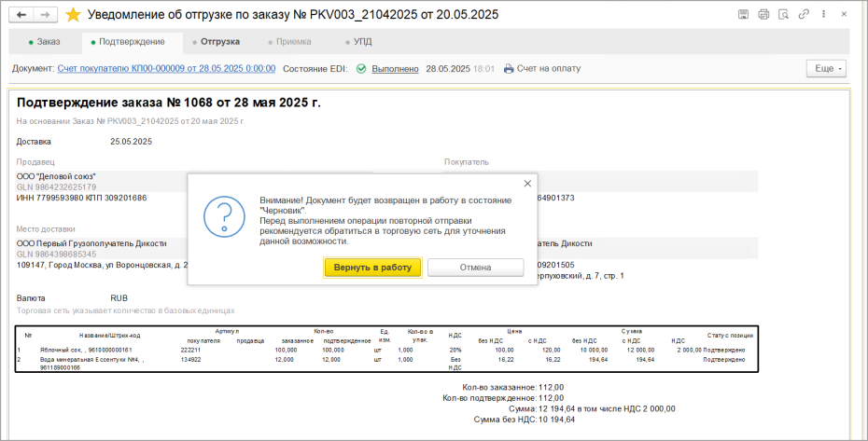Click the forward navigation arrow

[46, 15]
